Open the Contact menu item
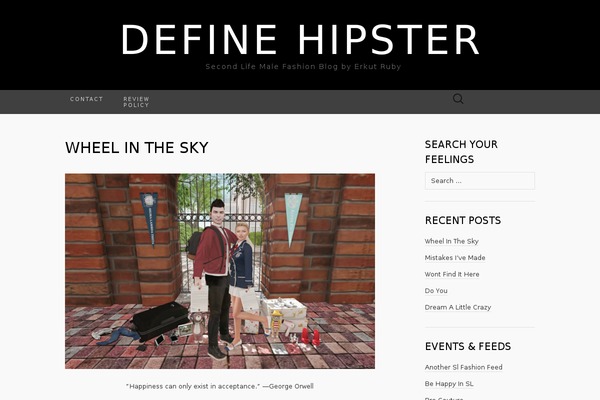The image size is (600, 400). coord(86,99)
